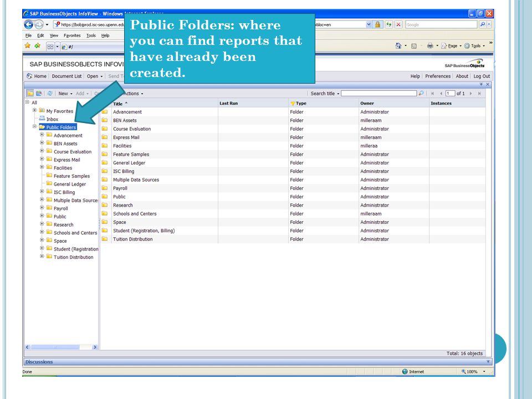Open the New dropdown in InfoView toolbar

tap(65, 93)
